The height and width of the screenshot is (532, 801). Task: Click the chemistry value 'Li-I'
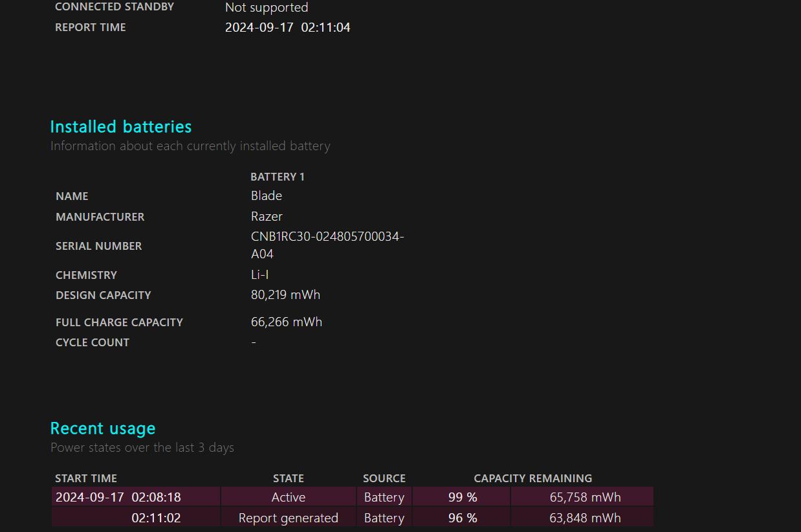(260, 274)
